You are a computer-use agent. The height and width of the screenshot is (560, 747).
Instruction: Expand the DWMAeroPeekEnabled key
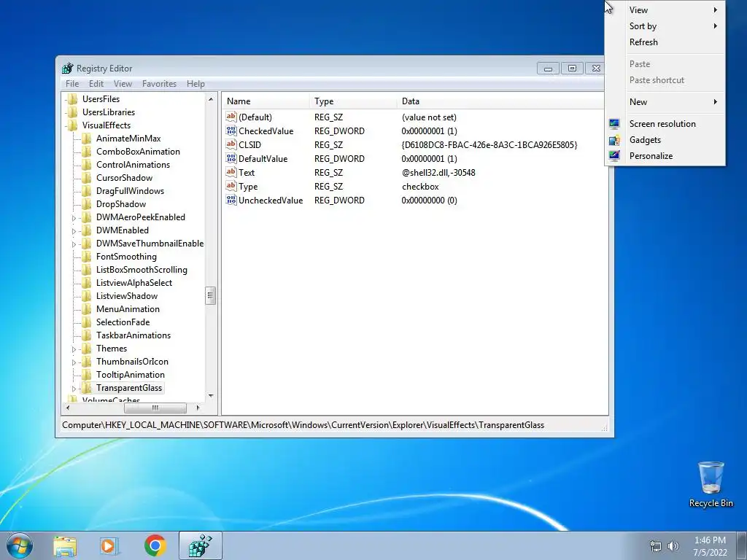tap(74, 218)
